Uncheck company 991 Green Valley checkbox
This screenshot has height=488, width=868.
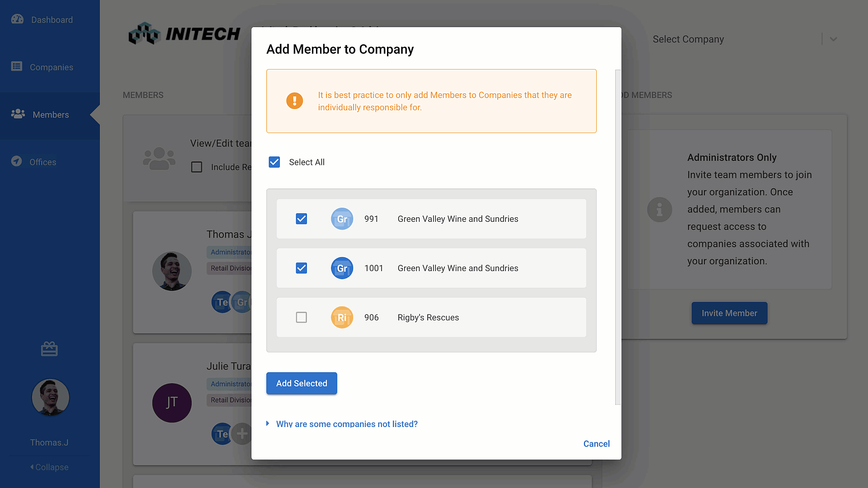tap(302, 219)
